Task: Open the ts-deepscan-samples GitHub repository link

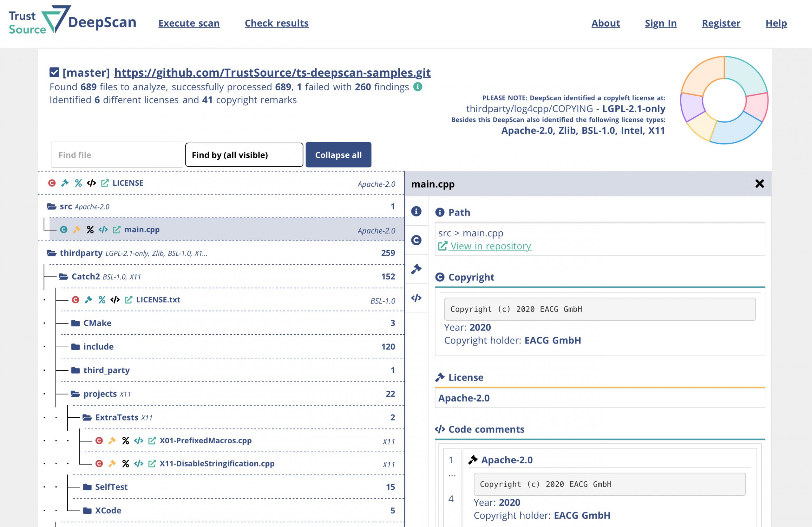Action: (272, 72)
